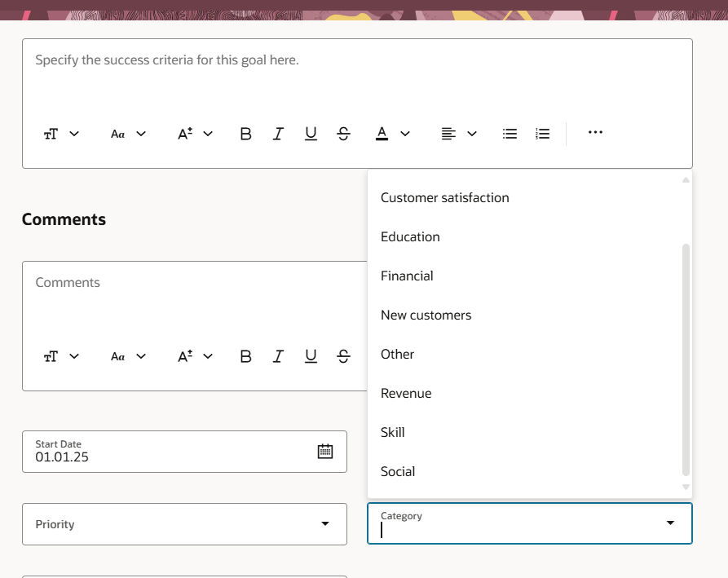Expand font family chevron in Comments editor

tap(141, 356)
